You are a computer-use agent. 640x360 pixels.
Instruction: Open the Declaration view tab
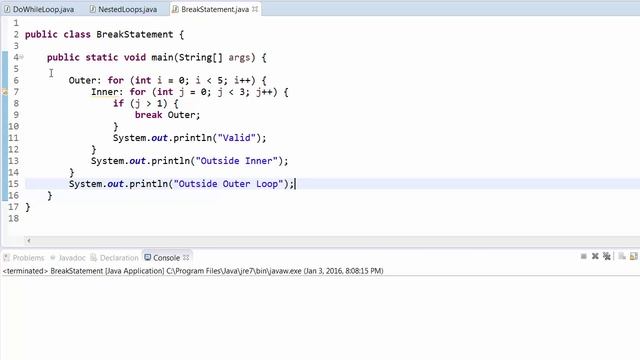click(115, 258)
